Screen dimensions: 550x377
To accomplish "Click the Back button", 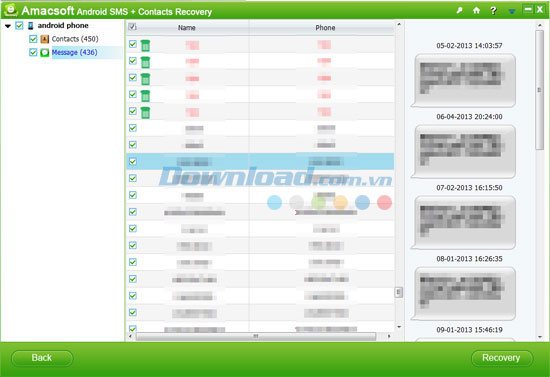I will [x=42, y=358].
